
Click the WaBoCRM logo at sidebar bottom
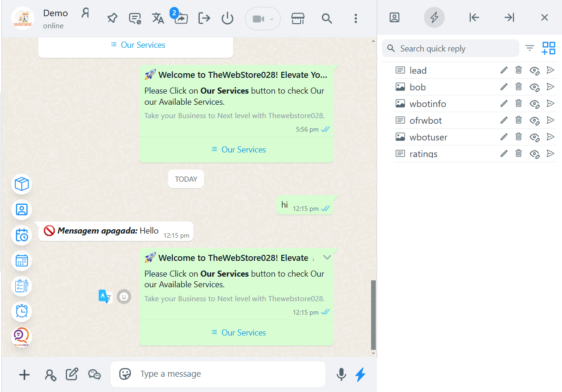(x=21, y=337)
